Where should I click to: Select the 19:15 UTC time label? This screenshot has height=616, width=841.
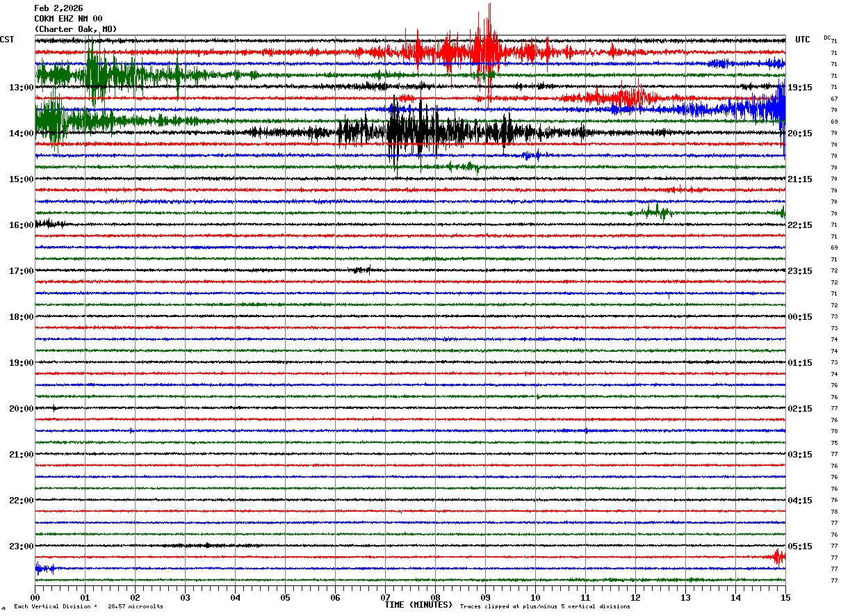point(800,88)
